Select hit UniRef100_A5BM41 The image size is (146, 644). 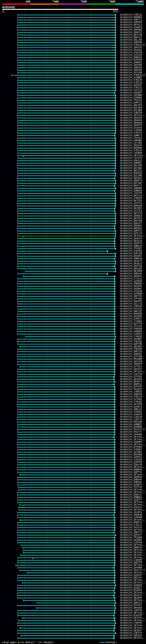(131, 63)
